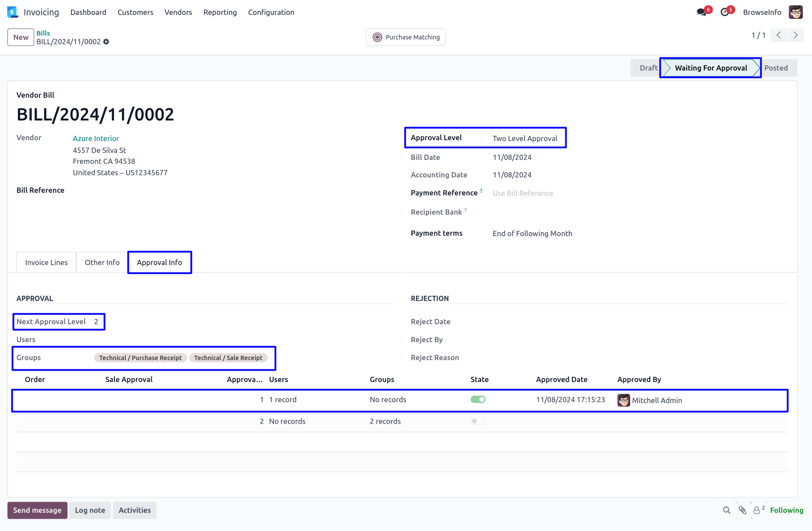Open the chat messages icon

point(702,12)
